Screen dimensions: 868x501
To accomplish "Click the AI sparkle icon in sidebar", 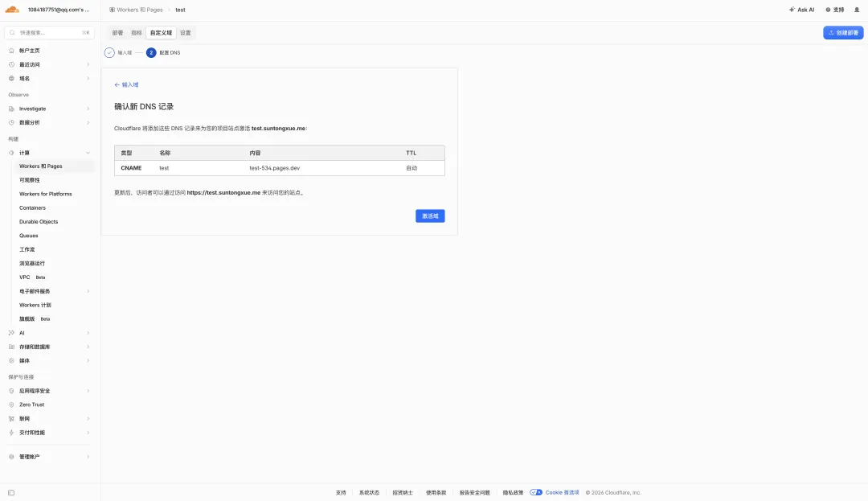I will point(11,333).
